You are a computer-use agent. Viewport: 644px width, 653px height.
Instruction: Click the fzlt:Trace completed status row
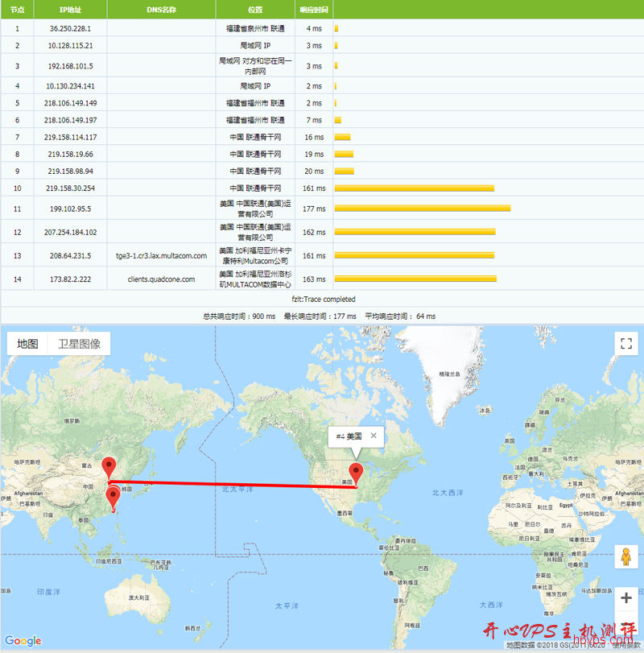322,299
